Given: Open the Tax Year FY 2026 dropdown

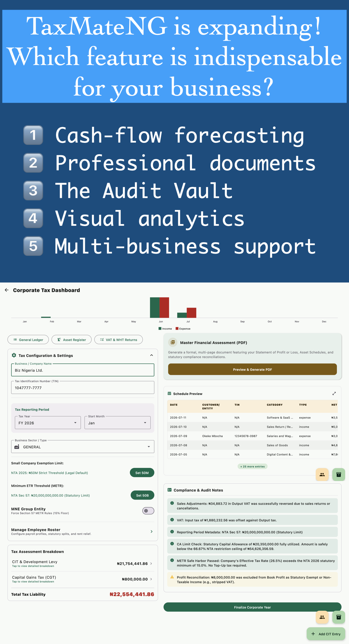Looking at the screenshot, I should (x=48, y=423).
